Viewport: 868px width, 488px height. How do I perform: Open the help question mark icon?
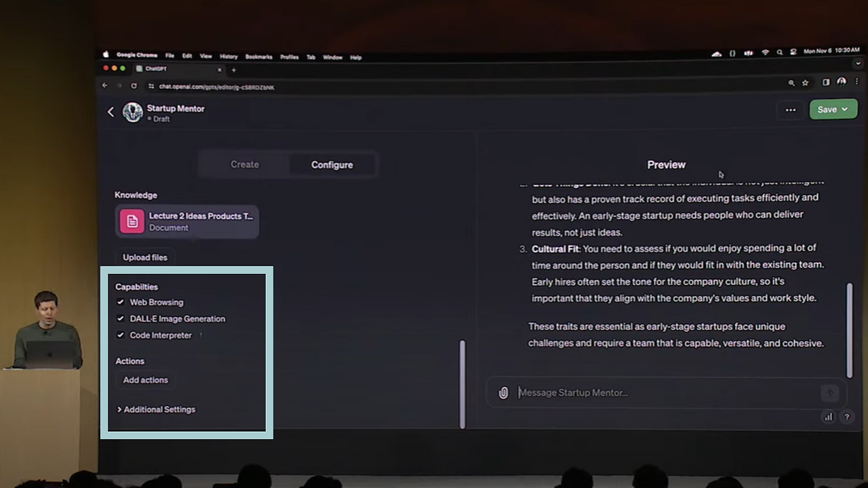click(846, 418)
